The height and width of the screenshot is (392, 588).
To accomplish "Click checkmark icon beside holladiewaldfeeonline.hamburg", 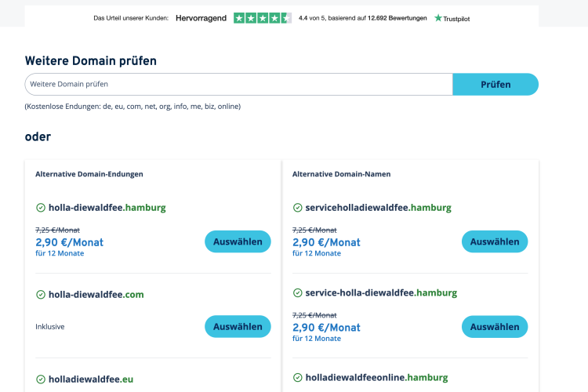I will coord(298,378).
